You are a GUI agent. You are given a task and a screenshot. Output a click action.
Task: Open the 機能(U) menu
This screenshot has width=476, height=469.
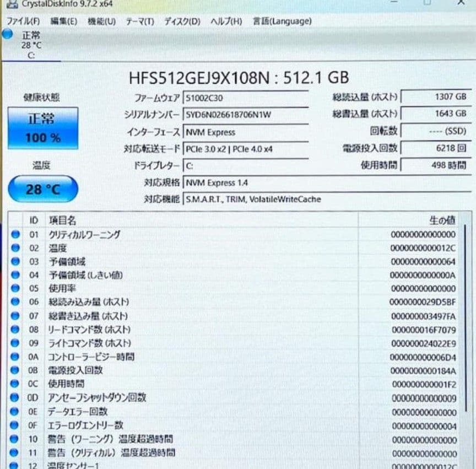102,21
